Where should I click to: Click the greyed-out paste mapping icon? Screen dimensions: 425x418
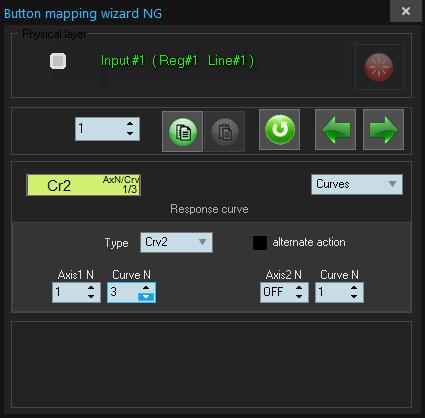click(x=225, y=132)
